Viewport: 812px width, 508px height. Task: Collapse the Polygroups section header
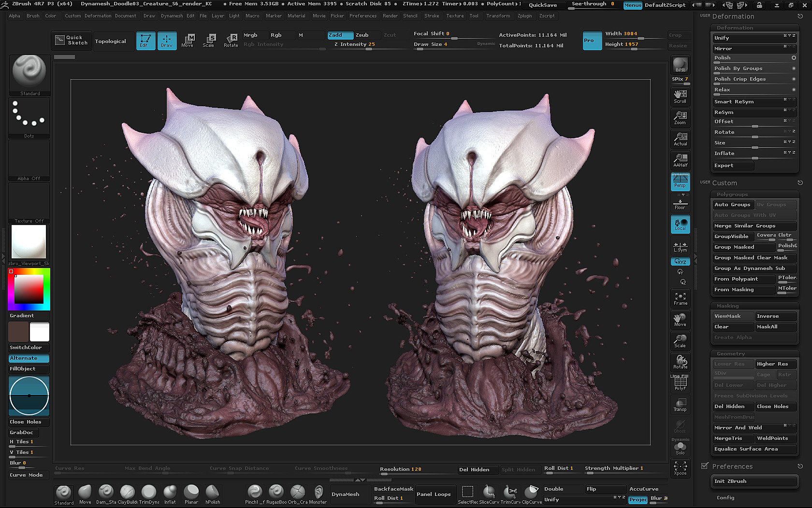point(732,195)
